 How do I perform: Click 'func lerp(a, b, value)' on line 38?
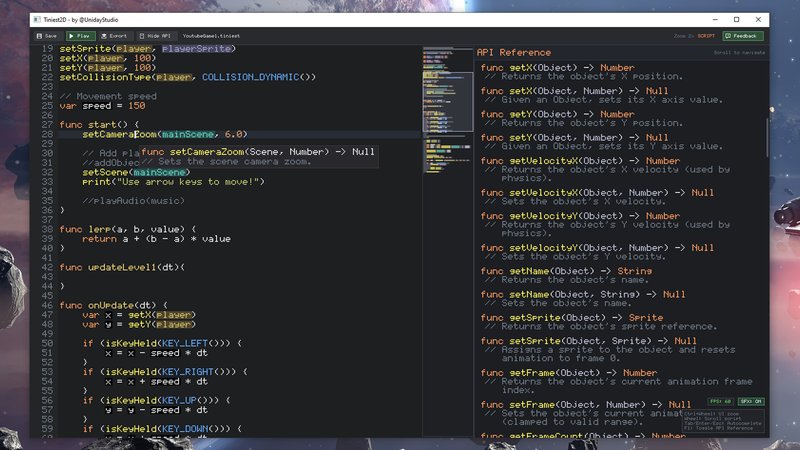128,229
